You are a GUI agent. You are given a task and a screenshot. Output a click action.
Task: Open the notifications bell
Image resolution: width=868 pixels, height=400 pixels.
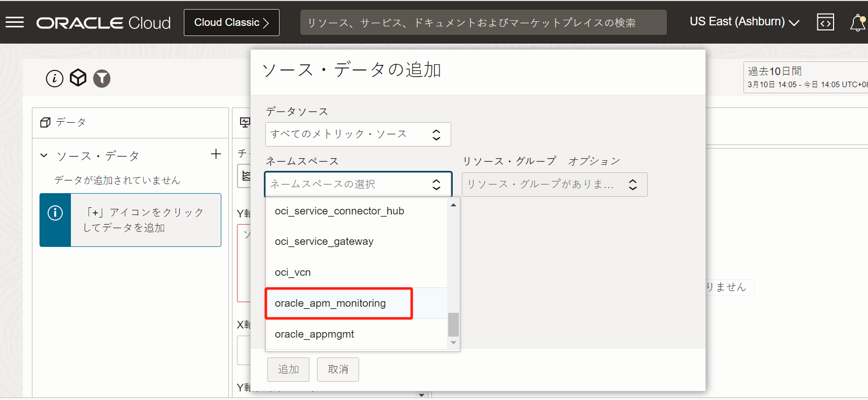click(857, 23)
